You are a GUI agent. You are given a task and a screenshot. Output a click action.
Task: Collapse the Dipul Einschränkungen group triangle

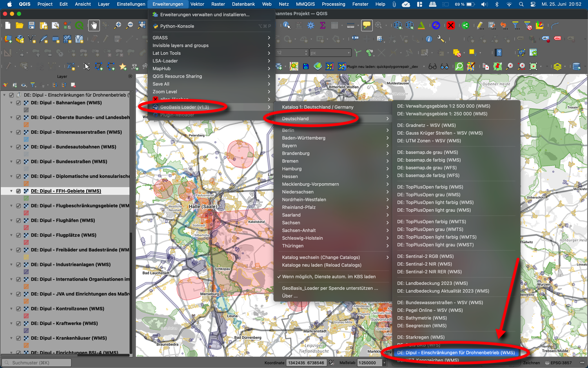4,95
